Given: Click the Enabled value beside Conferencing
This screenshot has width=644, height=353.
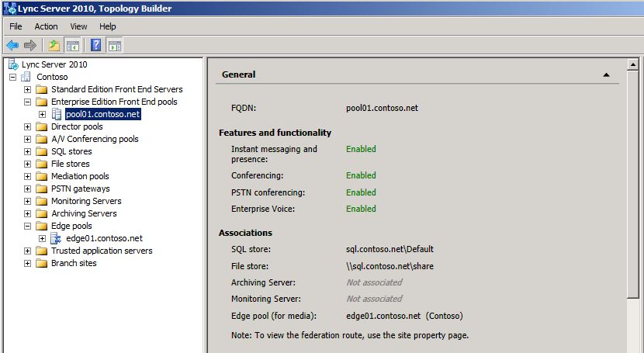Looking at the screenshot, I should (361, 175).
